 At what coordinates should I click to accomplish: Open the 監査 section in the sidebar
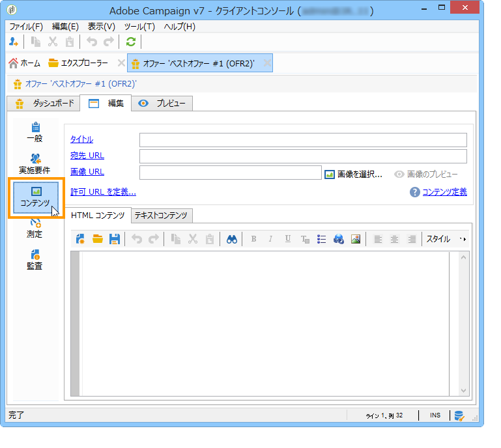(35, 260)
